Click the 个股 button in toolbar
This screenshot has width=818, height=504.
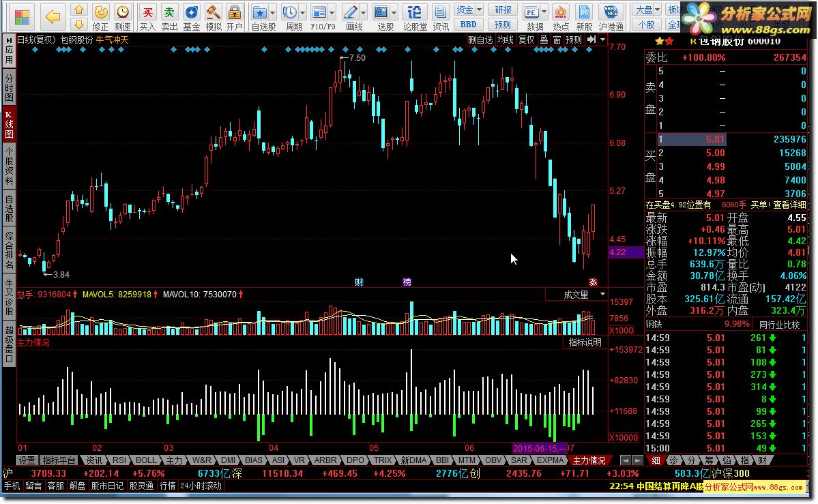coord(646,25)
